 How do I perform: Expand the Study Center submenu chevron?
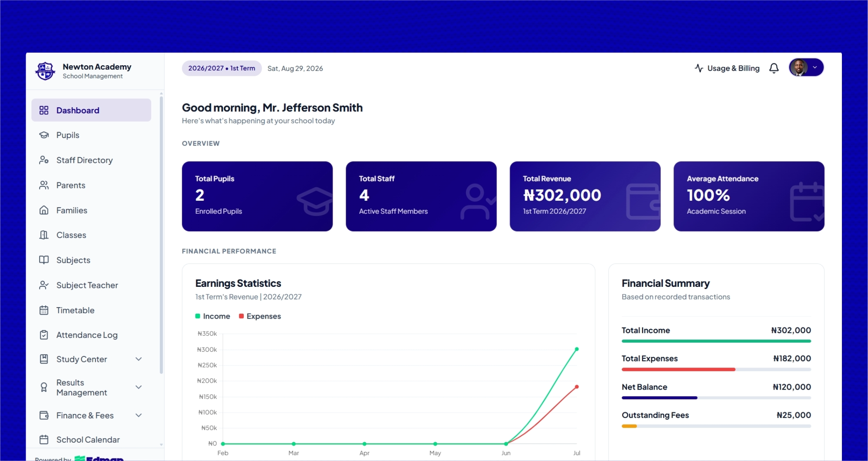coord(139,359)
